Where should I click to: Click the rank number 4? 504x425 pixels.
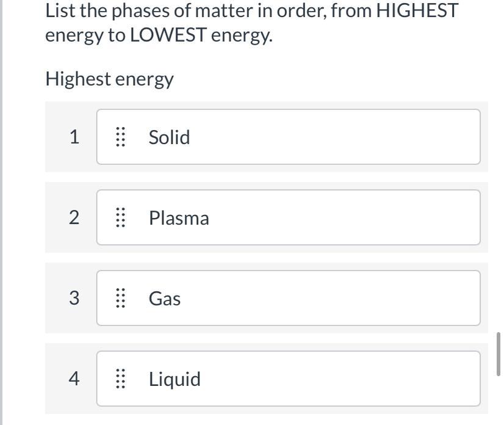tap(74, 379)
